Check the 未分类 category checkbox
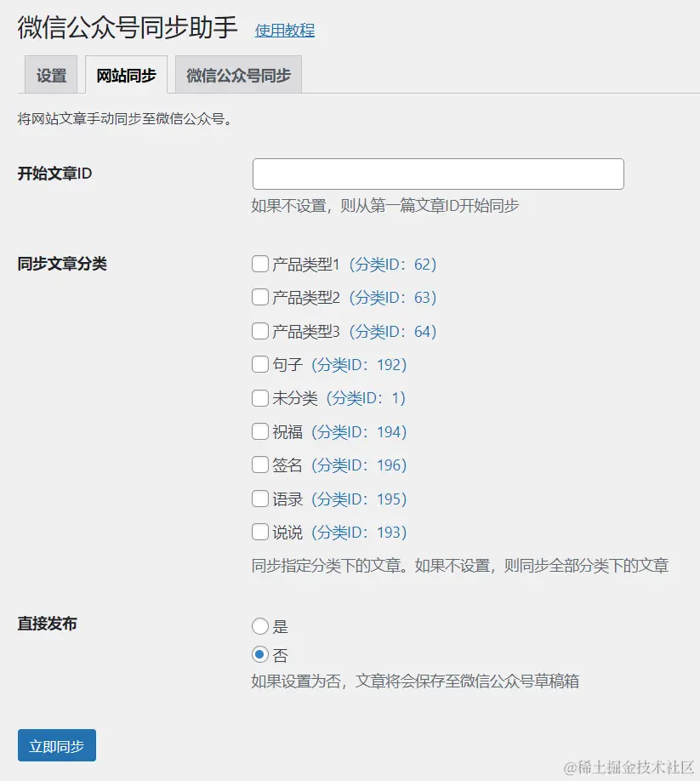The height and width of the screenshot is (781, 700). click(259, 397)
